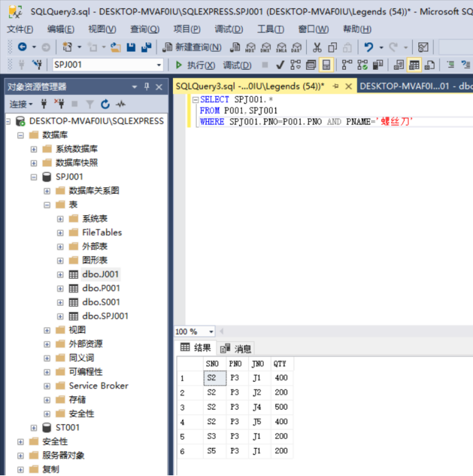Screen dimensions: 473x476
Task: Close the SQLQuery3.sql tab
Action: 349,87
